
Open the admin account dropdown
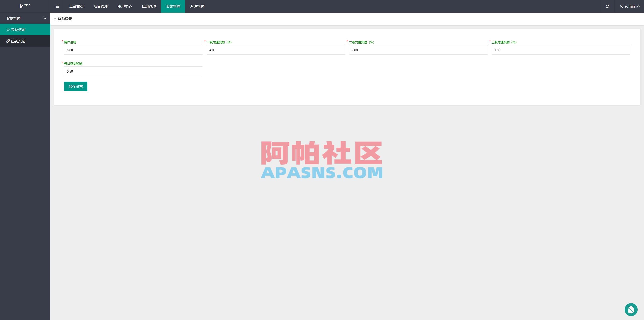(630, 6)
